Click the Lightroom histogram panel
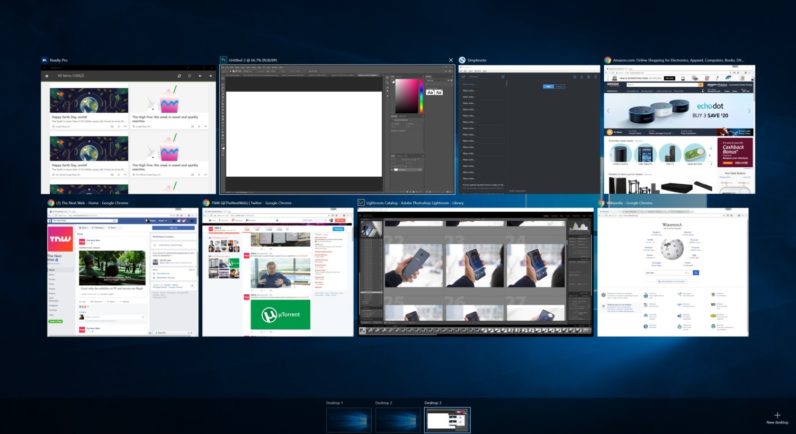 pos(579,226)
